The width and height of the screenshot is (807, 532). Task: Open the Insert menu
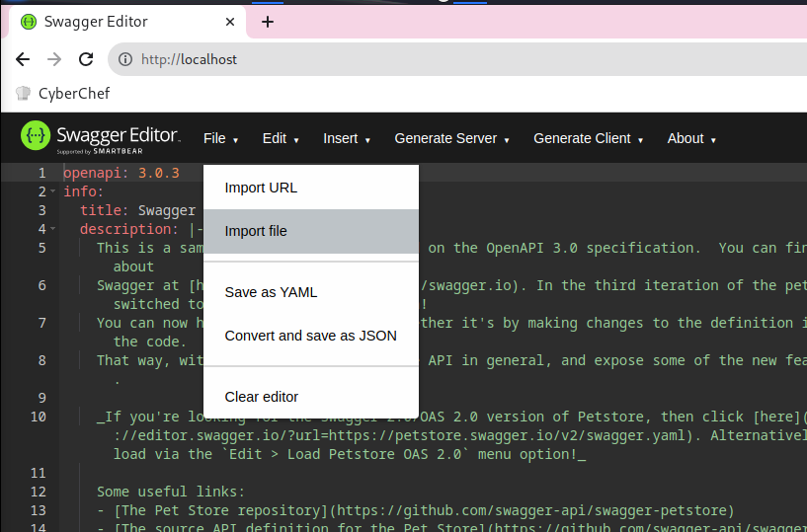tap(347, 138)
